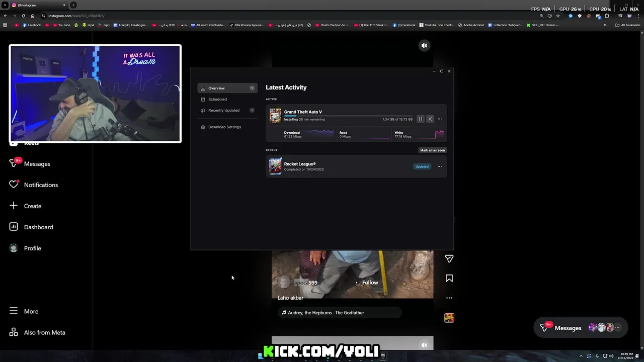Open the Overview section in download manager
The image size is (644, 362).
227,88
